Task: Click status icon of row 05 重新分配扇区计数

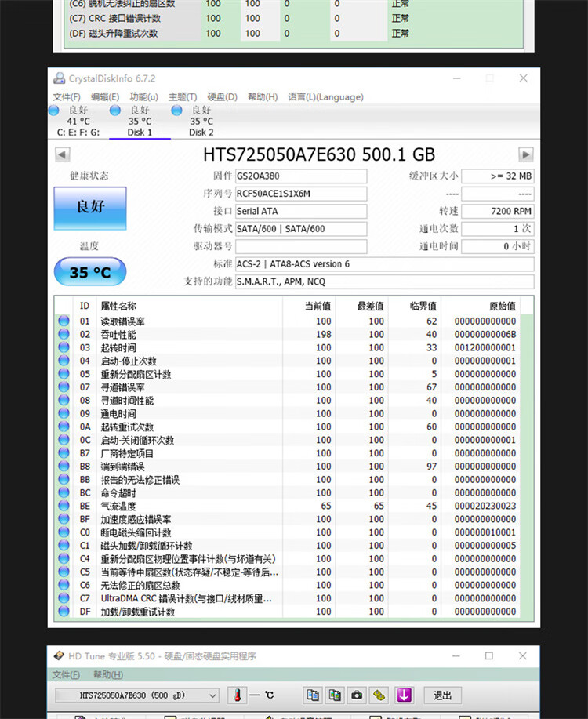Action: click(x=64, y=374)
